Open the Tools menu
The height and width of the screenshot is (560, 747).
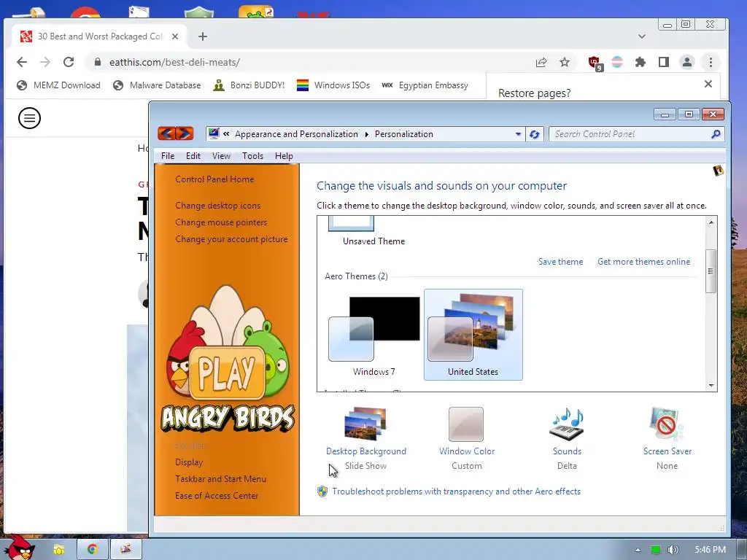[x=252, y=156]
